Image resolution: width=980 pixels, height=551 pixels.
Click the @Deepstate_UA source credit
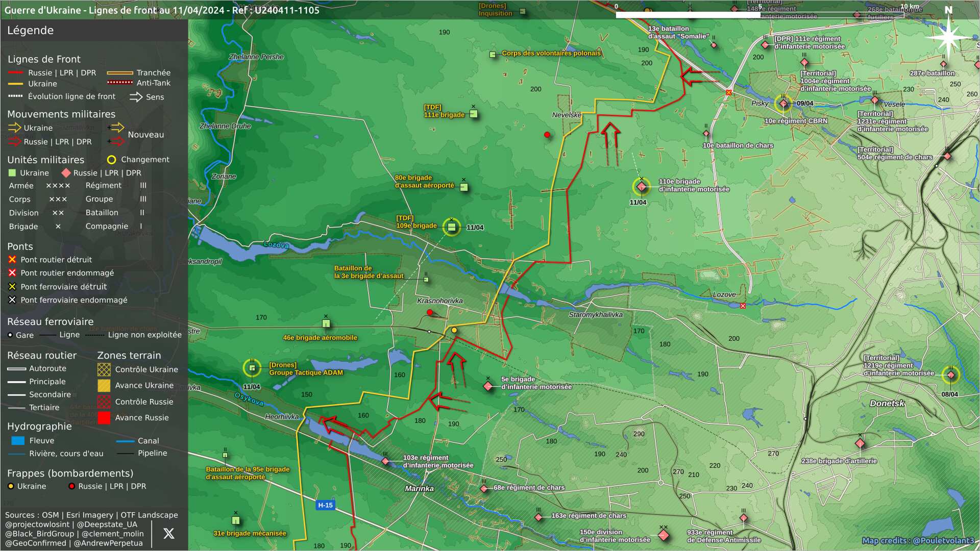107,524
